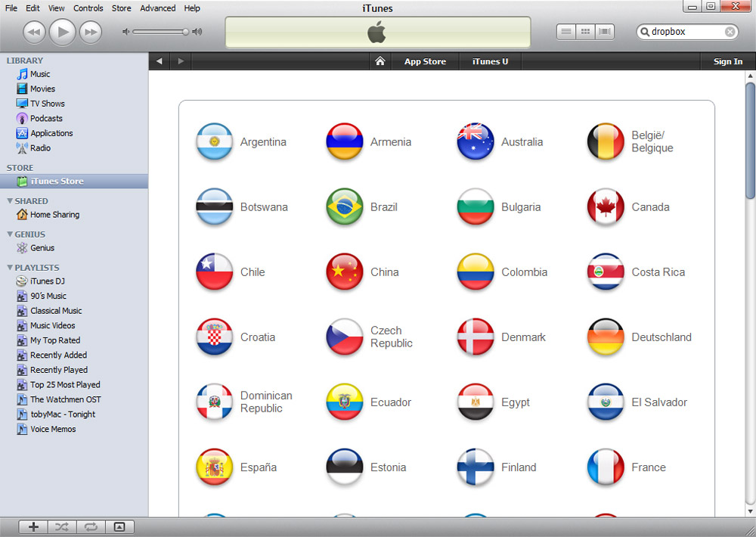Switch to Cover Flow view
Image resolution: width=756 pixels, height=537 pixels.
605,32
